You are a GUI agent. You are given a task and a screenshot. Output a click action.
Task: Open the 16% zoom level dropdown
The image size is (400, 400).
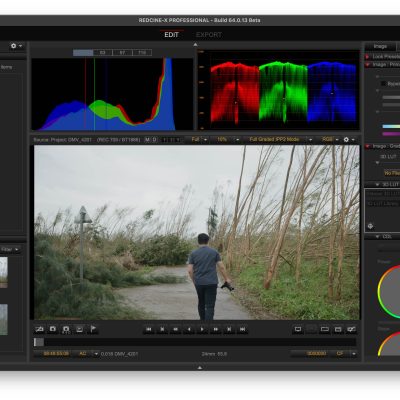pos(228,139)
